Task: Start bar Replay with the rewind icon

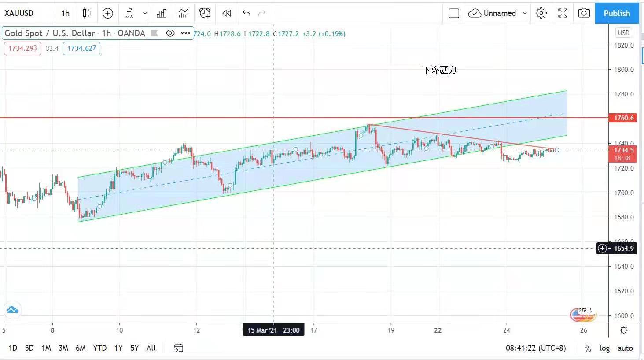Action: [227, 13]
